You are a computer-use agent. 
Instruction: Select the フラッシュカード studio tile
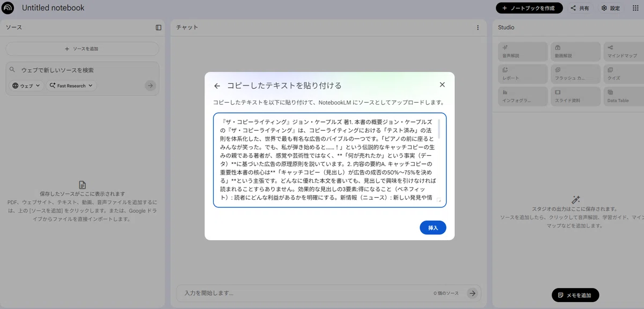[x=575, y=74]
